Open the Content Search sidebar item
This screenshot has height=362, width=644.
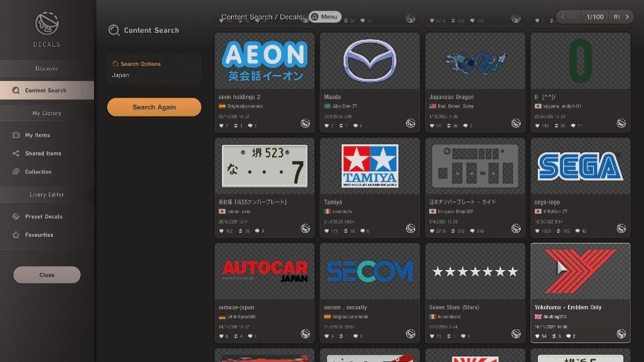(x=47, y=90)
